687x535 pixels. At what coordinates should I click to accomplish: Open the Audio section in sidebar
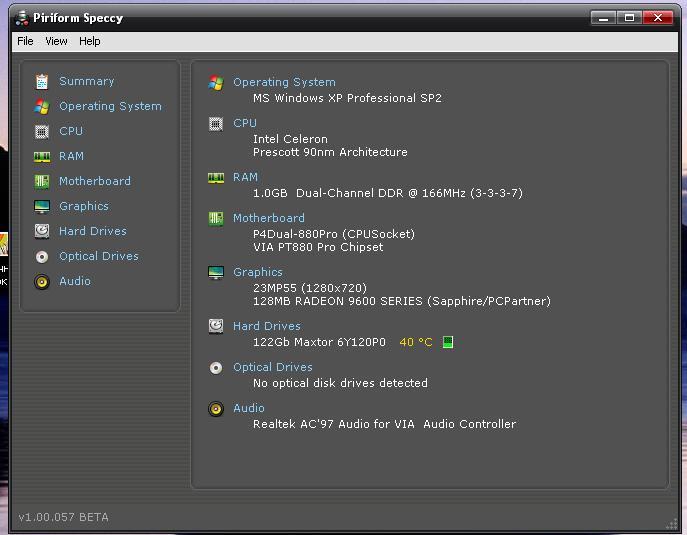74,281
